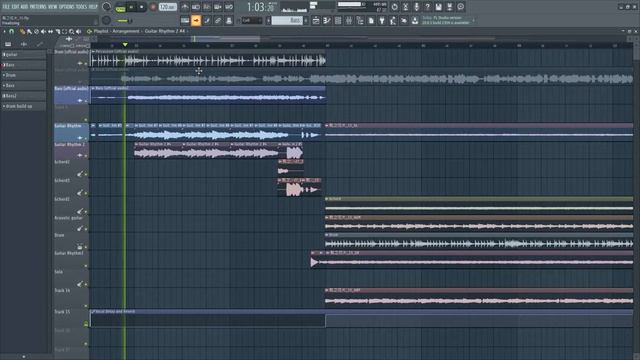Open the piano roll view icon
This screenshot has width=640, height=360.
coord(327,20)
